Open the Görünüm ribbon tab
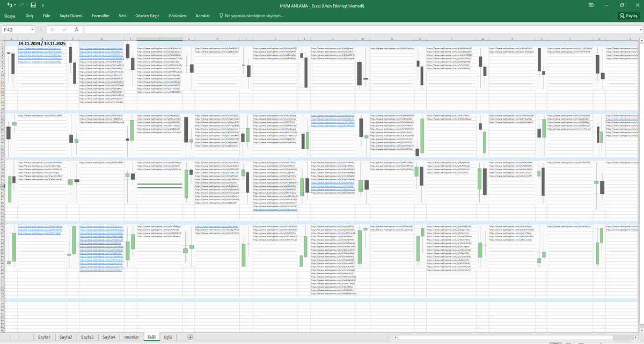This screenshot has height=344, width=644. [x=178, y=16]
